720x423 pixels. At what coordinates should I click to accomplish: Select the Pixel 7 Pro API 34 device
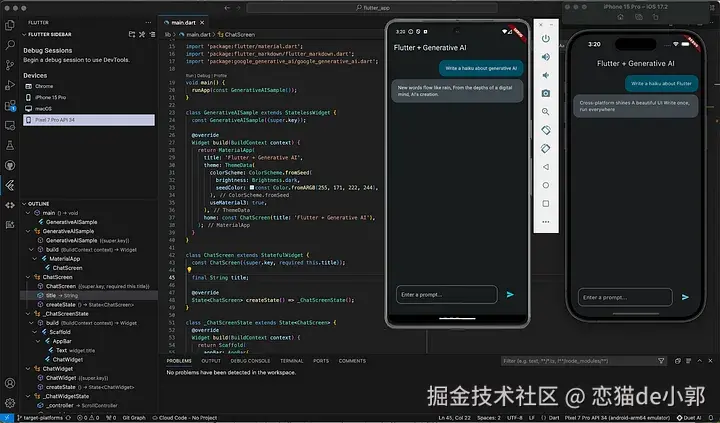coord(89,120)
